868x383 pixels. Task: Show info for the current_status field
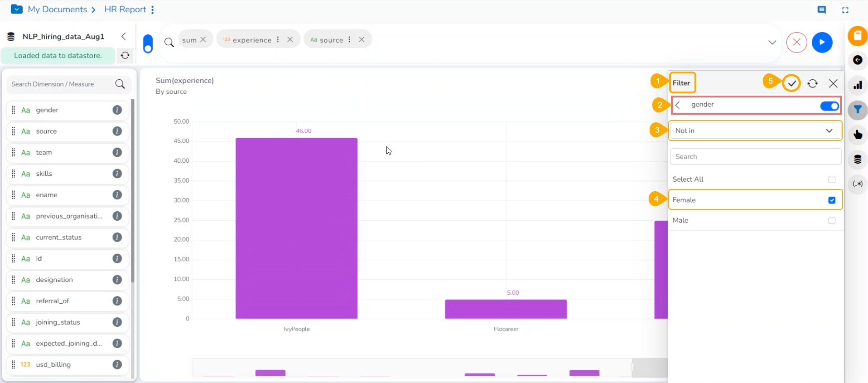tap(117, 237)
